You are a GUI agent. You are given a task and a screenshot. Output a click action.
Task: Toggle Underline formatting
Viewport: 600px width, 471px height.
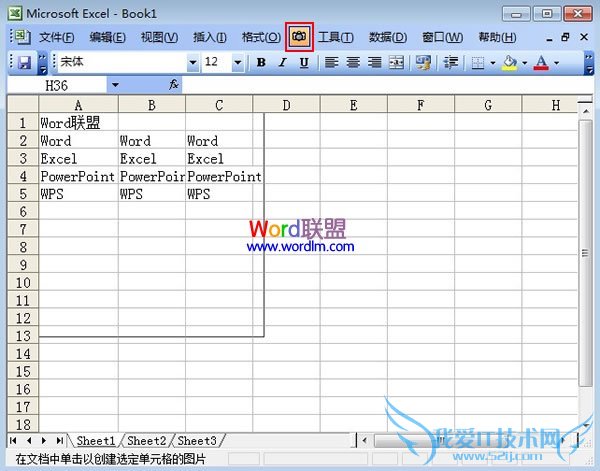304,62
